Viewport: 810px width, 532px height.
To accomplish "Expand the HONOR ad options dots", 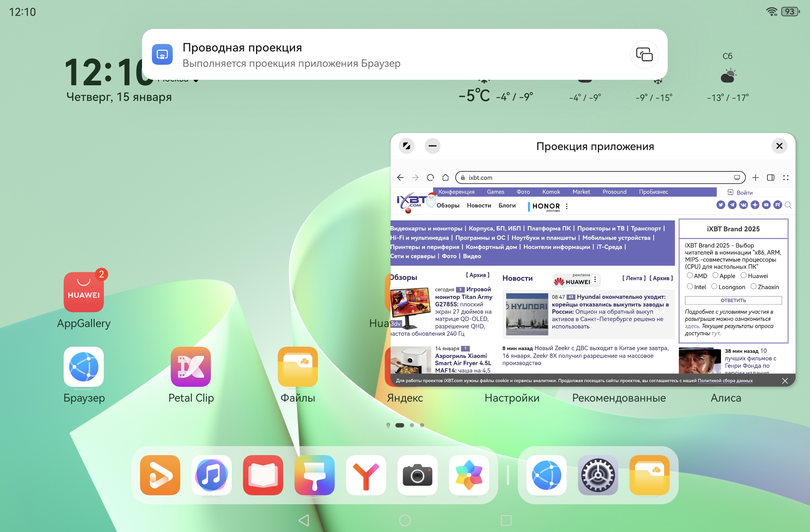I will 567,206.
